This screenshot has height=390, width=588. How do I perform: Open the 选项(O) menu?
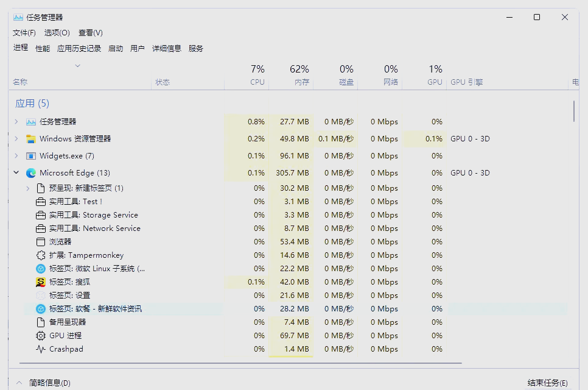click(57, 33)
